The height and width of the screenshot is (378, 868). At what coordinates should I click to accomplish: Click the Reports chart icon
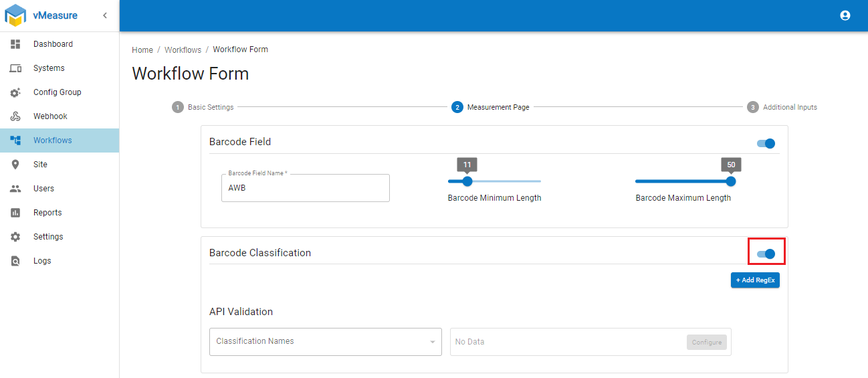(x=15, y=213)
